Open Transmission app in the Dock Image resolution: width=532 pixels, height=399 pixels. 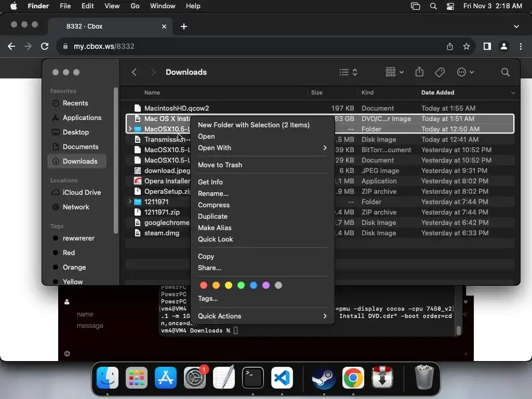(382, 378)
